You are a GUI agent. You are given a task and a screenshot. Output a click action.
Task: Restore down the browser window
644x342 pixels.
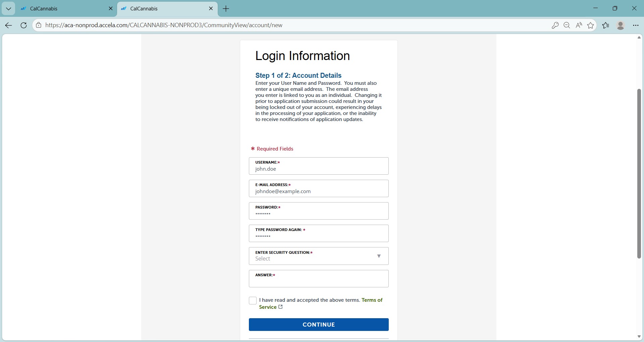[615, 8]
